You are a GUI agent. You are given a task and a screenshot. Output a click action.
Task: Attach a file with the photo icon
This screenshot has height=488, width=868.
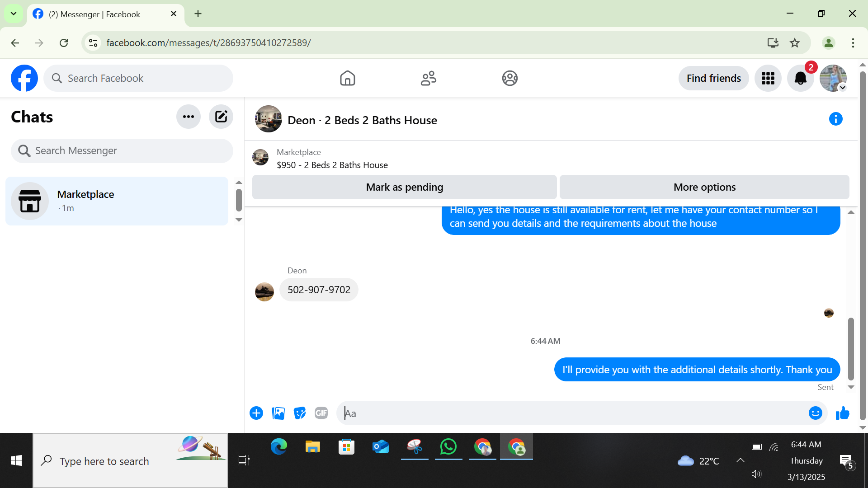click(x=278, y=413)
